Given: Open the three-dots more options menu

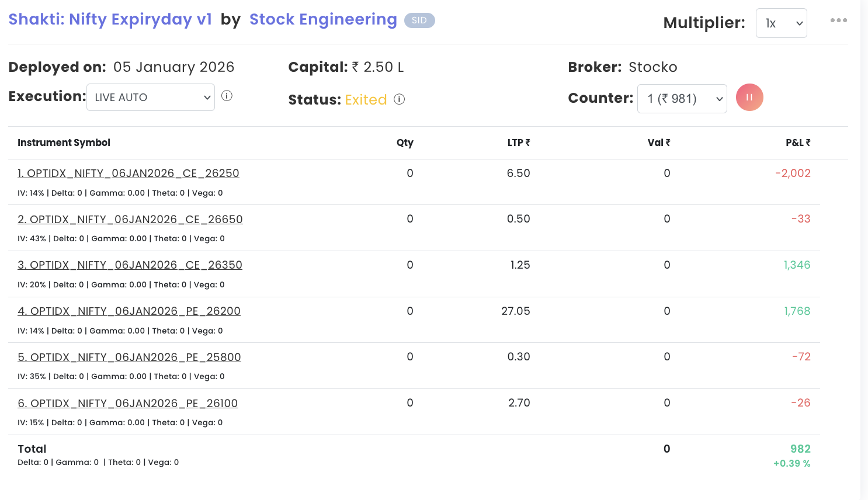Looking at the screenshot, I should pos(839,20).
